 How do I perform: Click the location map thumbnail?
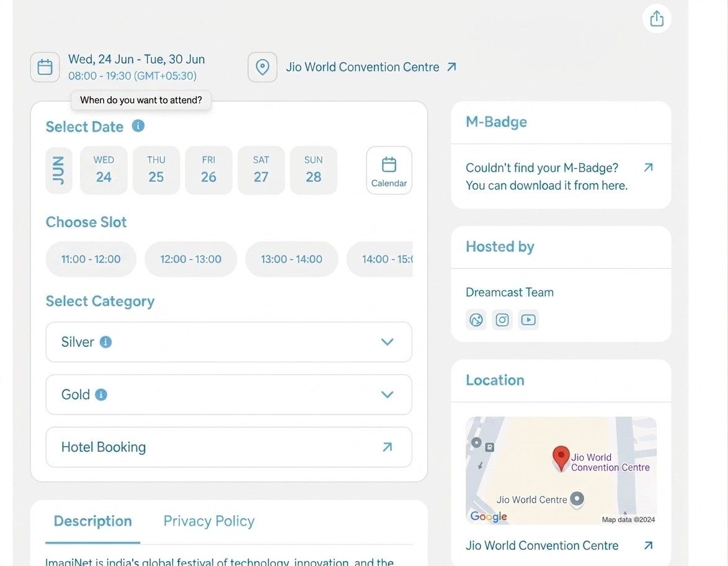(x=561, y=471)
